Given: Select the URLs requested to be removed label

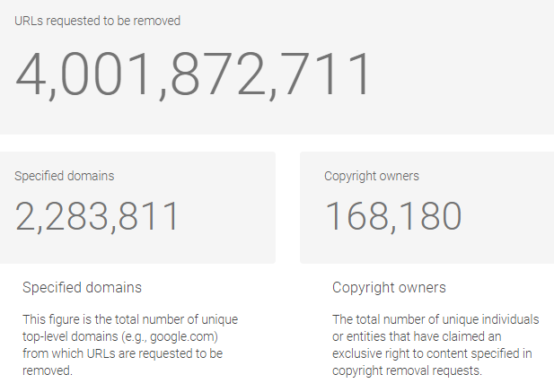Looking at the screenshot, I should [98, 21].
